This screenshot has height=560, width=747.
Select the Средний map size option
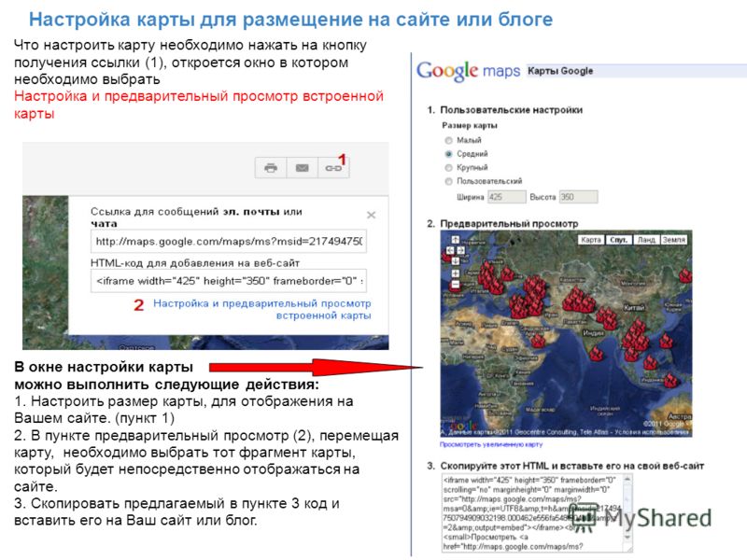[x=448, y=154]
